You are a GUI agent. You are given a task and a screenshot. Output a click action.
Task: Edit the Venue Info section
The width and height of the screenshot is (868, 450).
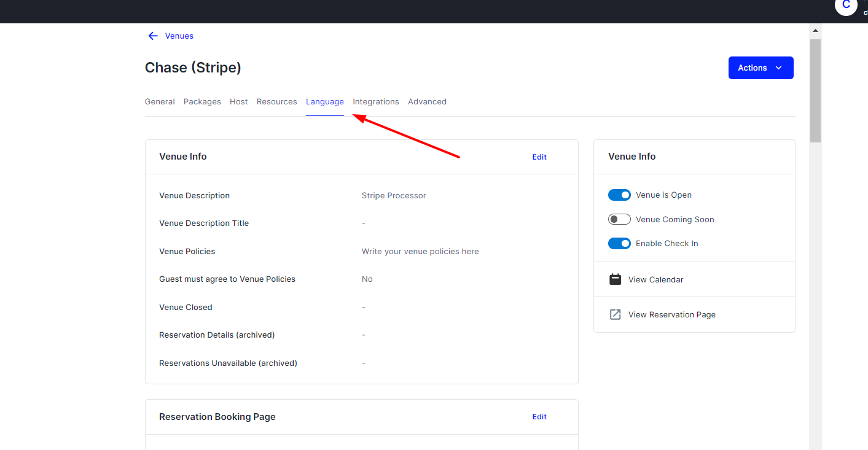click(539, 157)
